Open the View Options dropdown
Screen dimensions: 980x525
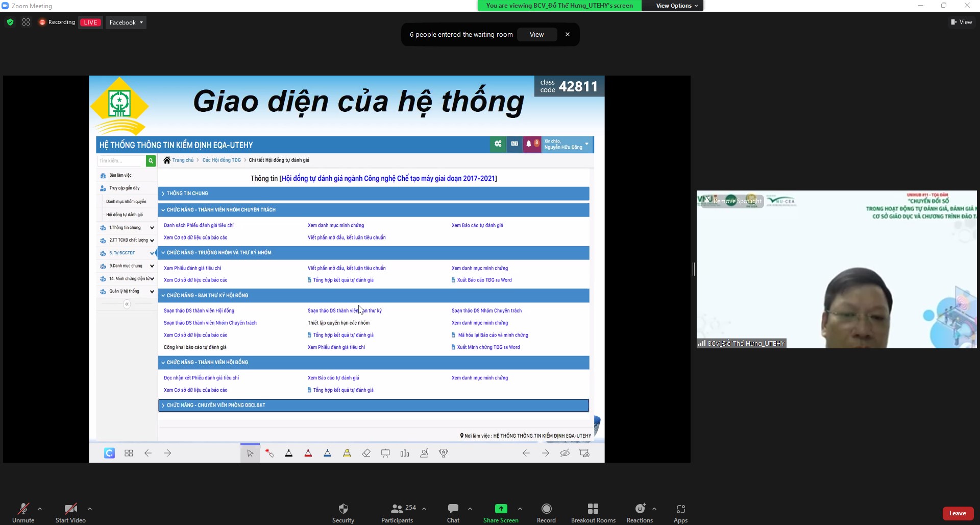(x=677, y=6)
